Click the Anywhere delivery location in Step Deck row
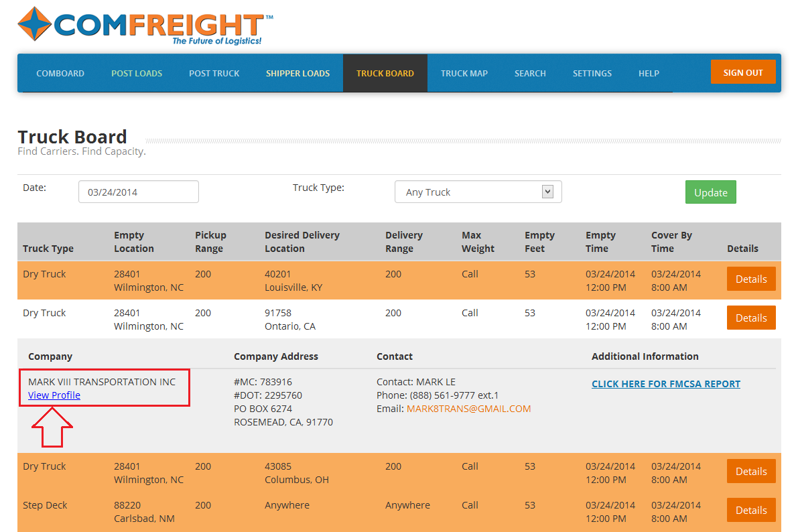Image resolution: width=796 pixels, height=532 pixels. click(287, 505)
